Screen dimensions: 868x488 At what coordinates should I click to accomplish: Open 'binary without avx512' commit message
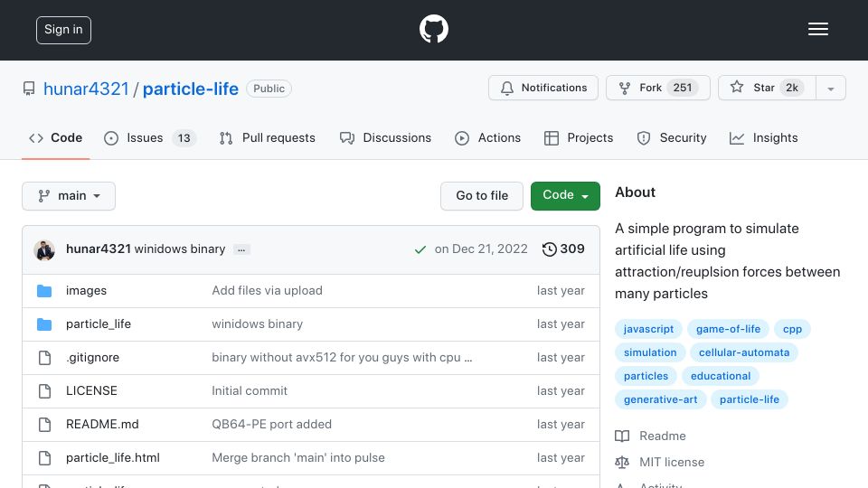(342, 358)
